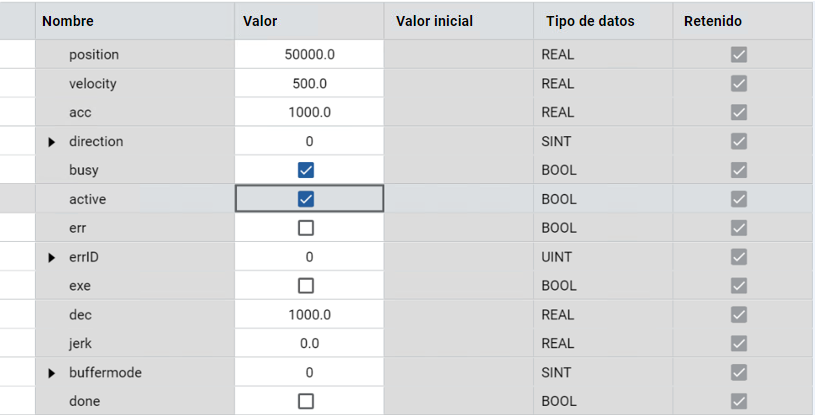Expand the buffermode variable arrow
Viewport: 815px width, 417px height.
click(52, 373)
